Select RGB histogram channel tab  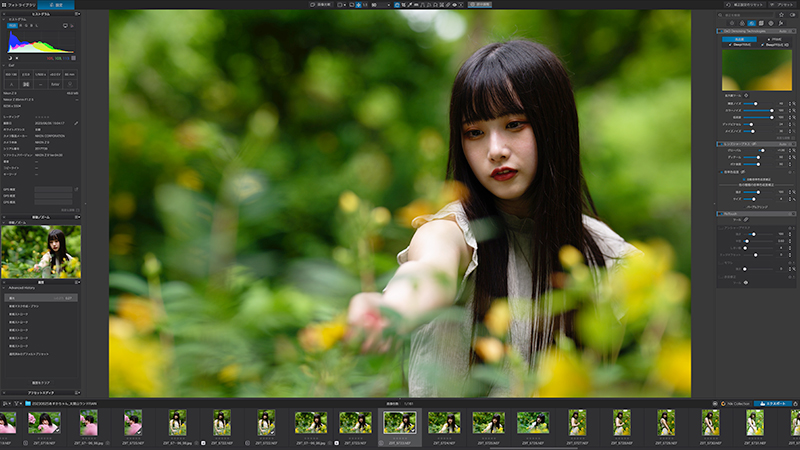[x=12, y=26]
